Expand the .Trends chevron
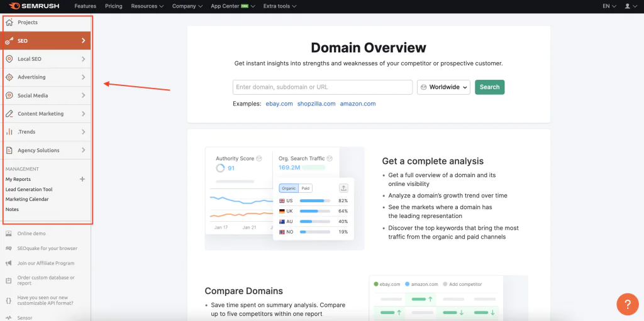 point(84,132)
